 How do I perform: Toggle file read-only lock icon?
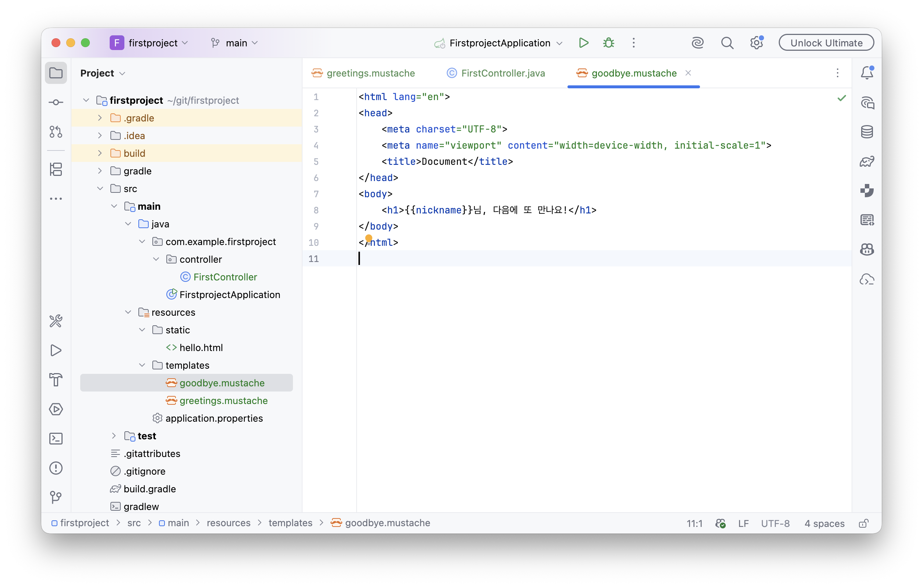coord(864,523)
